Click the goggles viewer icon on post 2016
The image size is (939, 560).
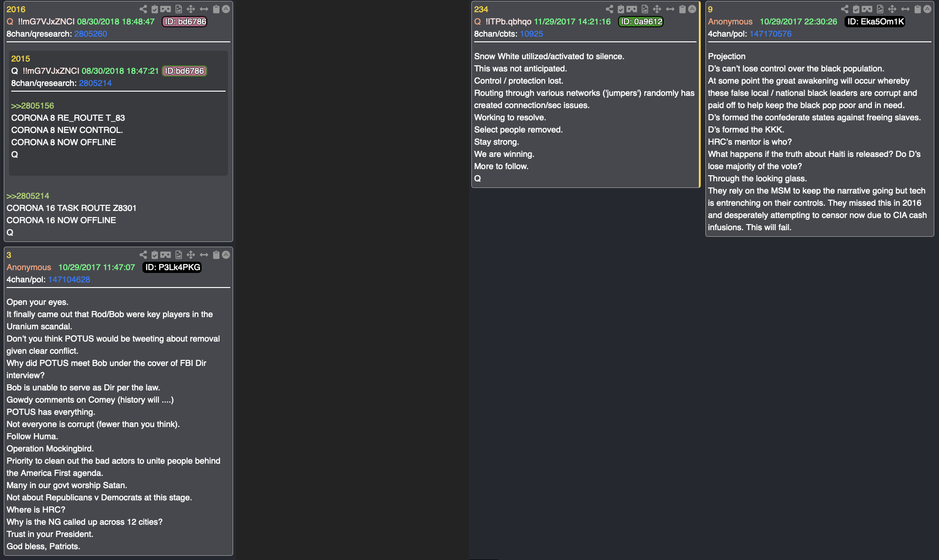click(x=165, y=9)
